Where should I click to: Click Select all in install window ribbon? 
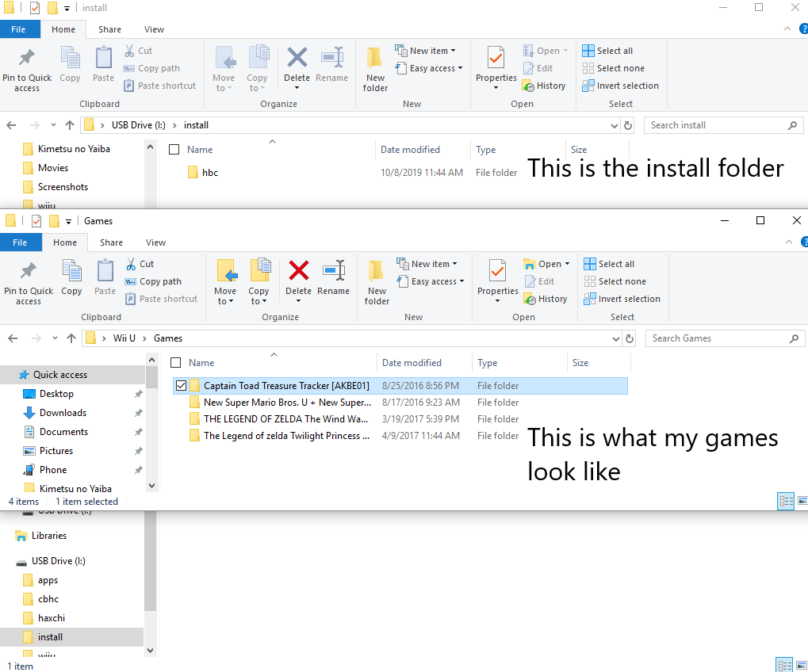pyautogui.click(x=607, y=51)
